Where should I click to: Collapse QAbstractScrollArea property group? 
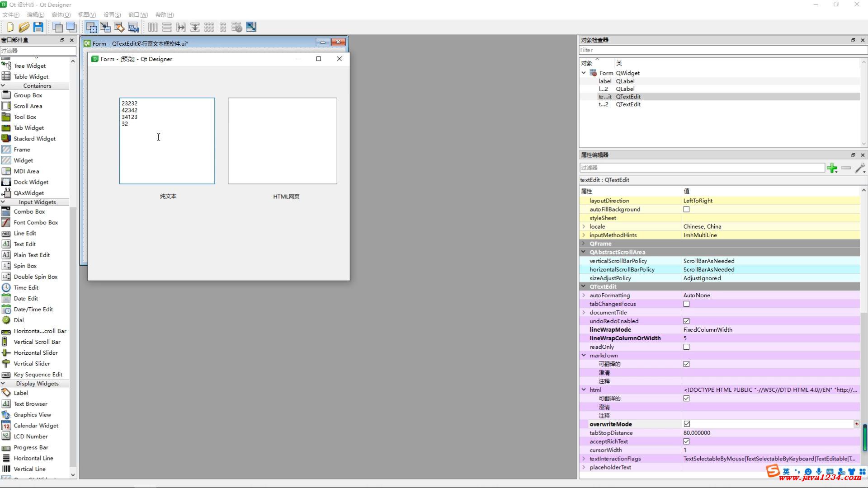click(584, 252)
